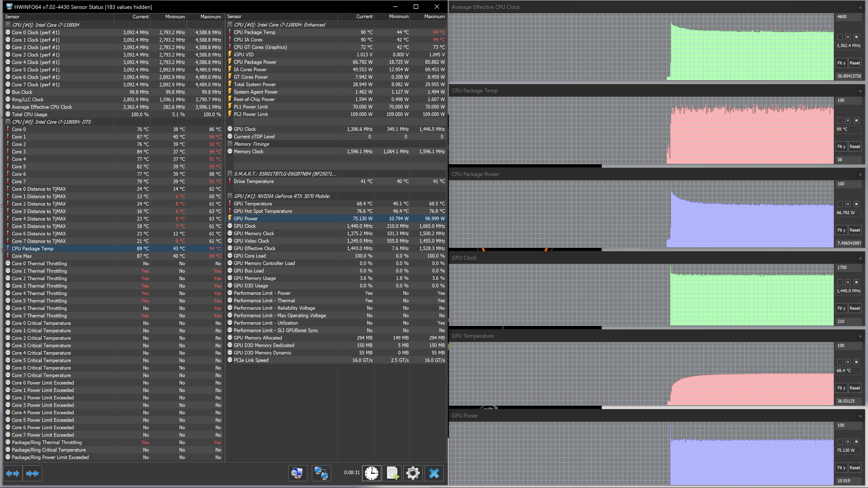Click the left panel Maximum column header
The height and width of the screenshot is (488, 868).
(x=210, y=16)
